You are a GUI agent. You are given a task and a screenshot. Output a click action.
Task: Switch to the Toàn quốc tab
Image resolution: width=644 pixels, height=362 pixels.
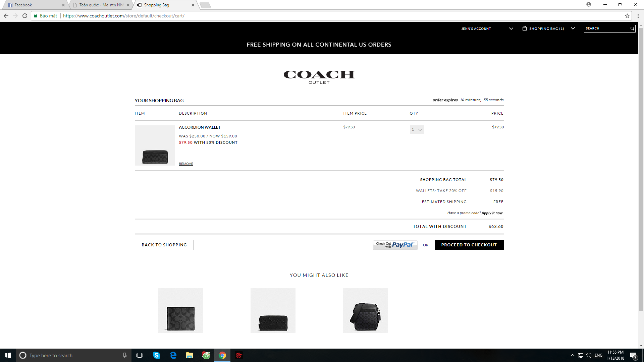point(101,5)
